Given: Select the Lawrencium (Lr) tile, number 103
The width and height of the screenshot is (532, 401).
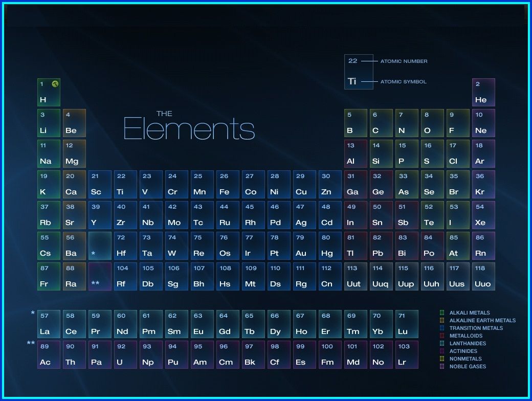Looking at the screenshot, I should [x=406, y=354].
